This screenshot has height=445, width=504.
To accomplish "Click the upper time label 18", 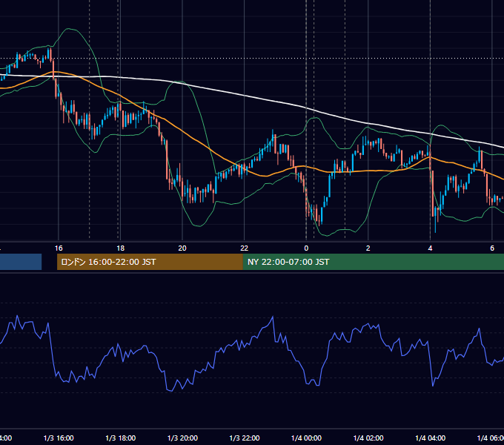I will point(121,248).
